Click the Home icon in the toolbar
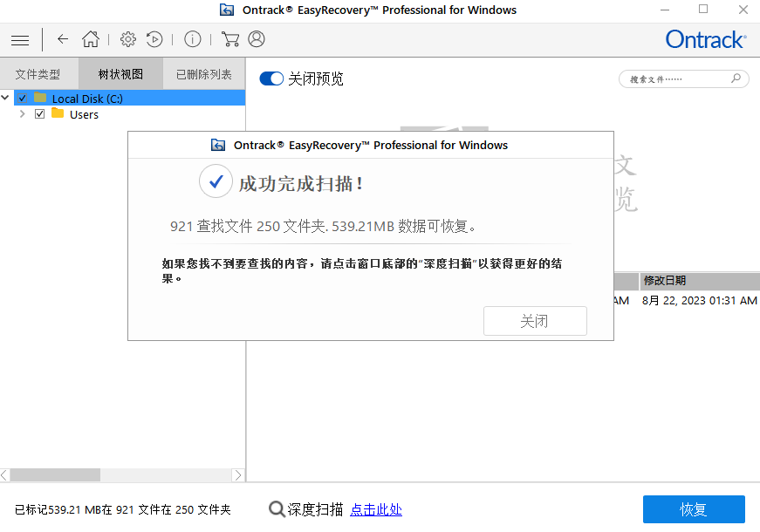This screenshot has height=532, width=760. [x=90, y=39]
